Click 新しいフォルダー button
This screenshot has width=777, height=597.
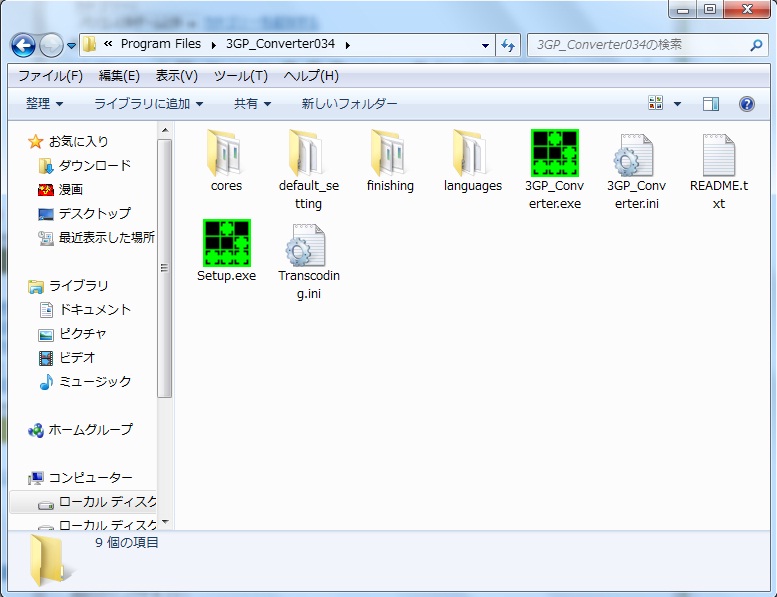(349, 104)
